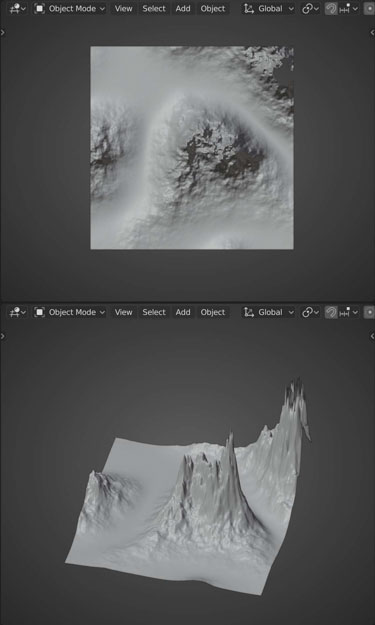Expand left toolbar arrow in bottom viewport
This screenshot has width=375, height=625.
coord(3,336)
